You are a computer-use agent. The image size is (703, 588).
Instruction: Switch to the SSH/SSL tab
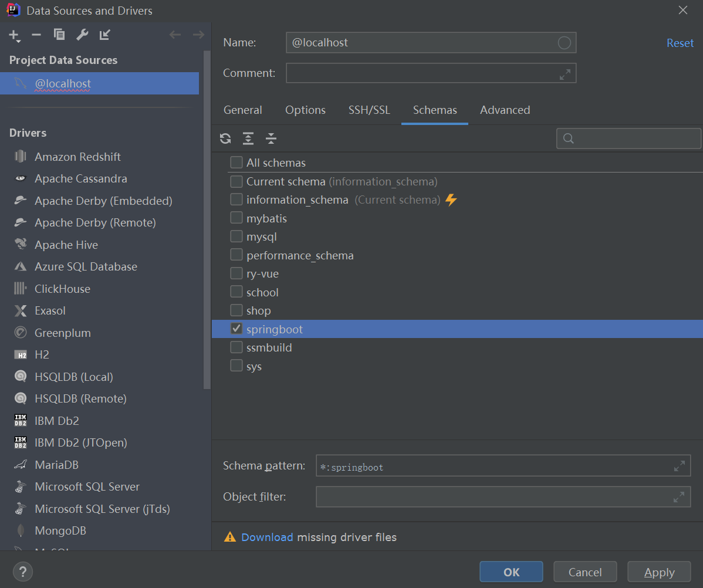pos(369,110)
